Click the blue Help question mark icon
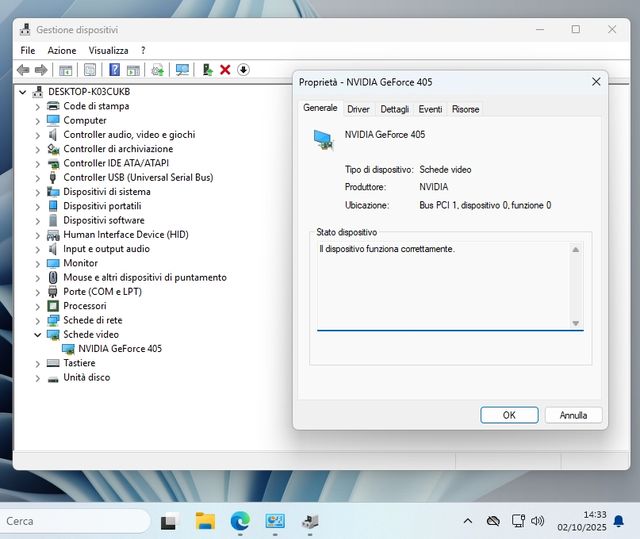 click(115, 70)
